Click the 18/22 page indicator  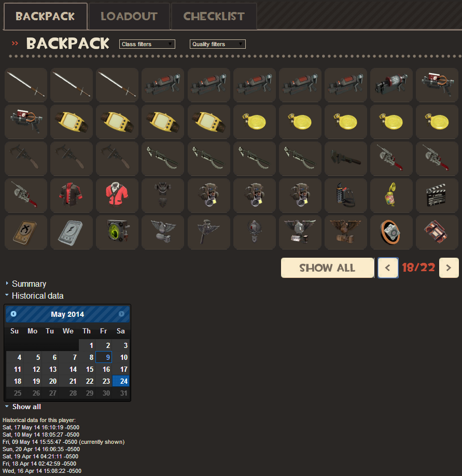(418, 268)
